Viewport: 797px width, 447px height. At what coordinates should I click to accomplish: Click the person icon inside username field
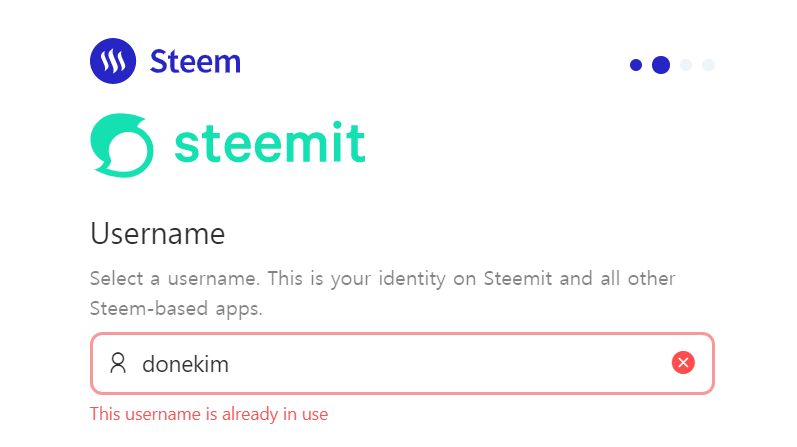coord(118,363)
